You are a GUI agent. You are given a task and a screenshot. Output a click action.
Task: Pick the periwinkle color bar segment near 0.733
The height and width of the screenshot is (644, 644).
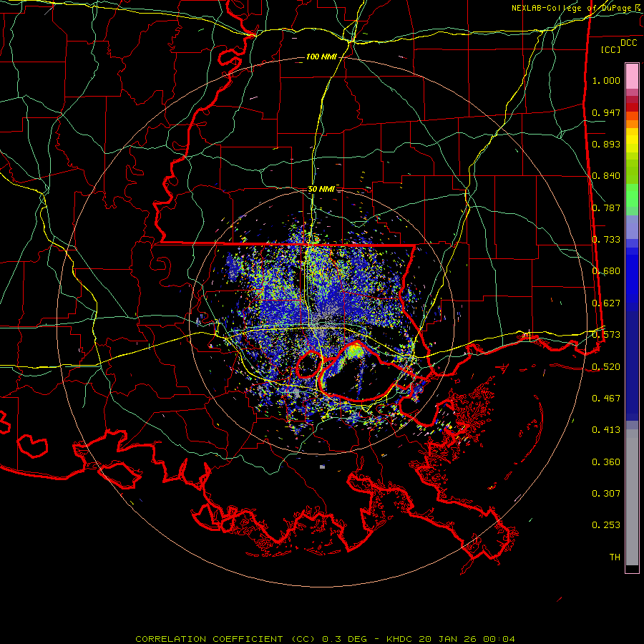(632, 228)
